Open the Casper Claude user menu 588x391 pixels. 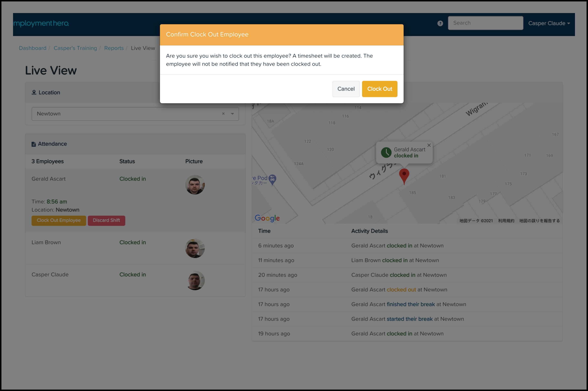pos(549,23)
